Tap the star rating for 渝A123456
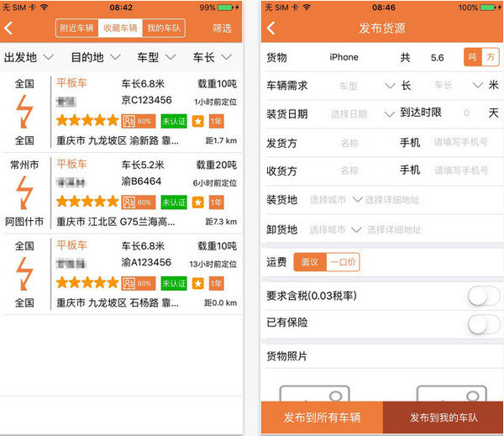This screenshot has height=436, width=504. (87, 282)
